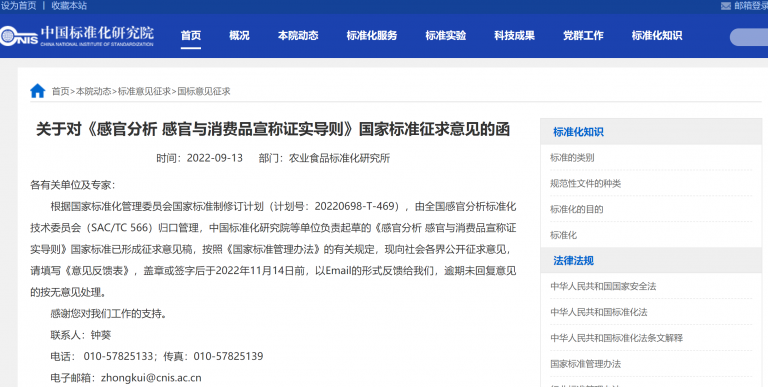Open the 党群工作 navigation menu

583,36
